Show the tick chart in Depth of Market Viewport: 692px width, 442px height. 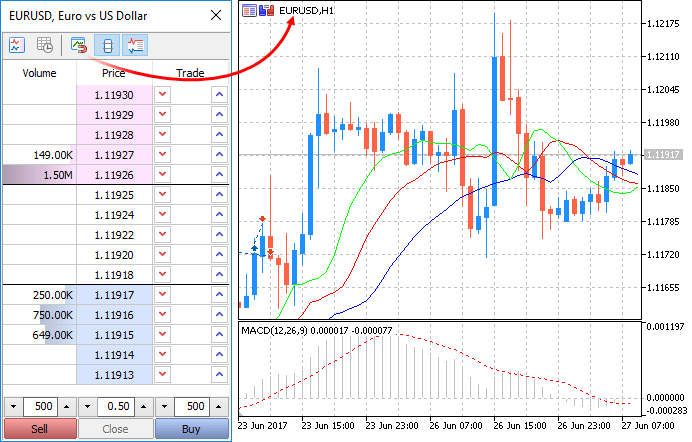pos(17,45)
